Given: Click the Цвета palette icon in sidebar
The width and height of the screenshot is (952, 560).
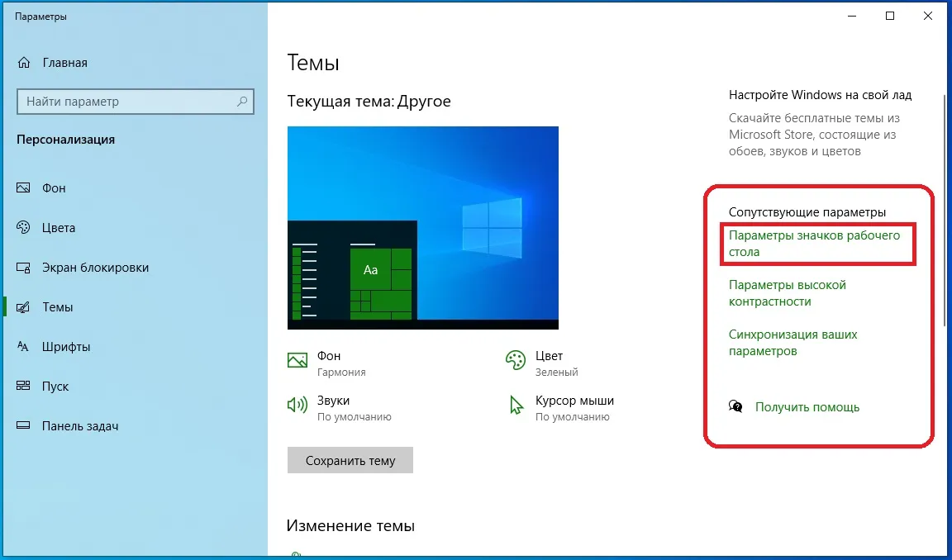Looking at the screenshot, I should (x=23, y=227).
